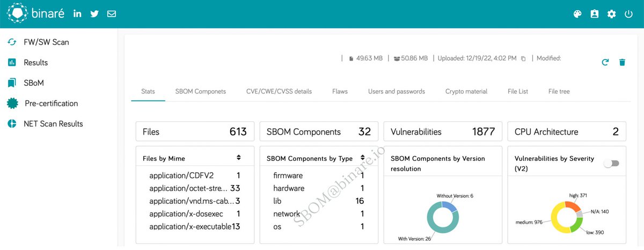Go to Results in sidebar
This screenshot has height=250, width=644.
coord(35,62)
